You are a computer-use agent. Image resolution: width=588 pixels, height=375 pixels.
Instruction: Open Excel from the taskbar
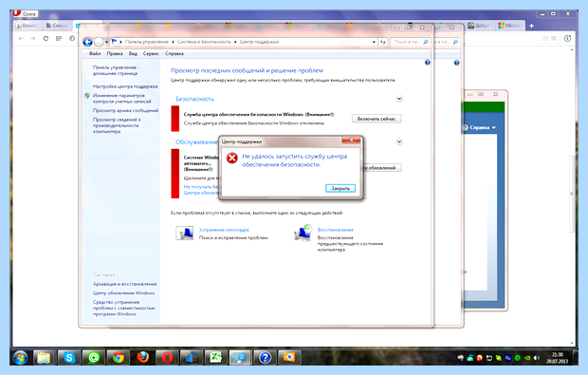[x=215, y=357]
